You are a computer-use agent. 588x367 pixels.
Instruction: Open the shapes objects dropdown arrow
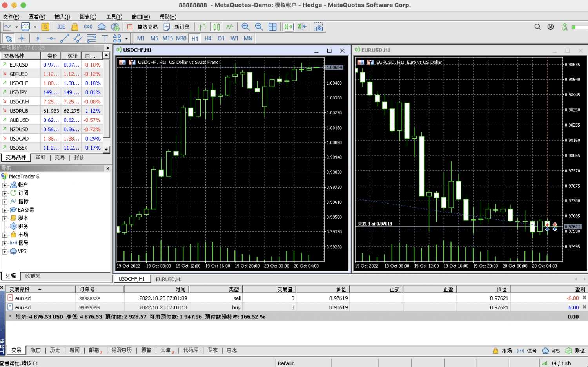coord(126,39)
